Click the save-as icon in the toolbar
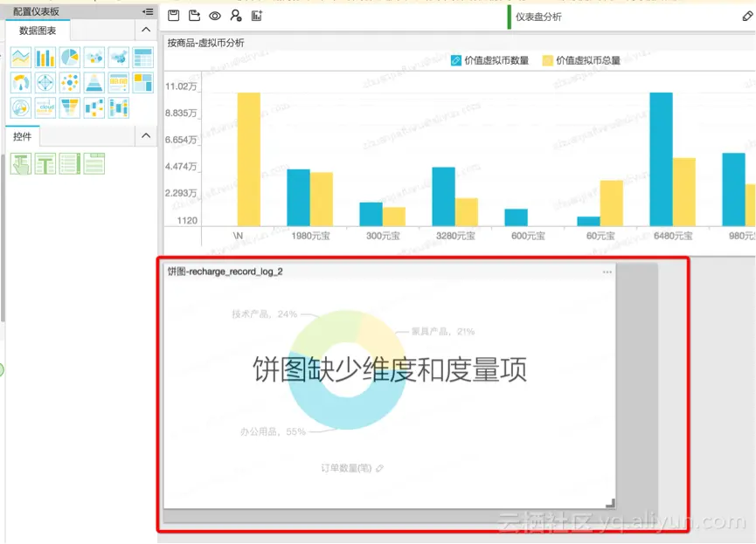This screenshot has width=756, height=544. click(x=194, y=16)
